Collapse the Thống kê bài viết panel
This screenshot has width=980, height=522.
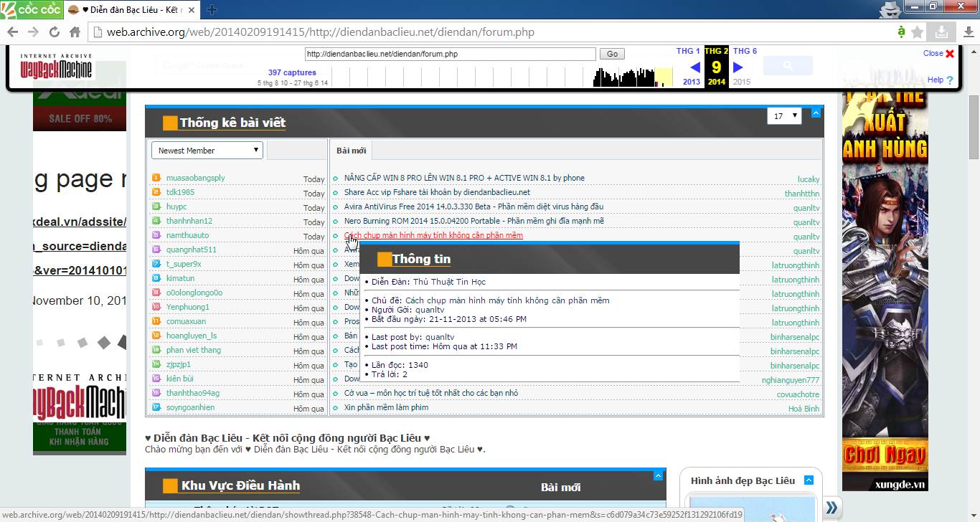816,113
